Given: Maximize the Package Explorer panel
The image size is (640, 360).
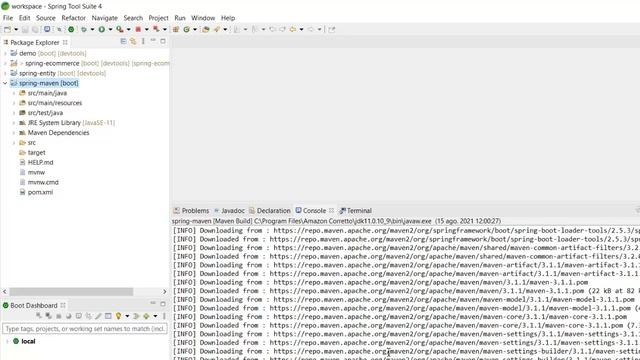Looking at the screenshot, I should pyautogui.click(x=163, y=41).
